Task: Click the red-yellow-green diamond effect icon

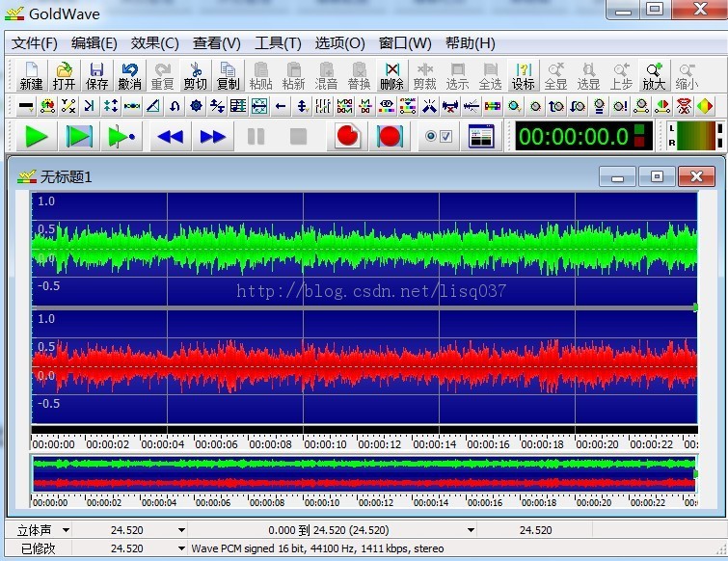Action: [x=705, y=106]
